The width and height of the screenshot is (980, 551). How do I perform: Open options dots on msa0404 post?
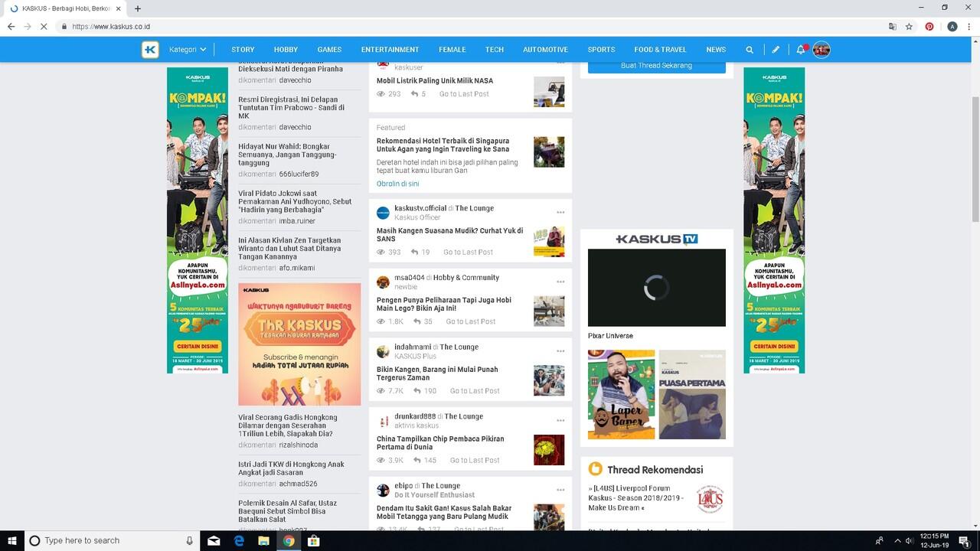coord(560,282)
